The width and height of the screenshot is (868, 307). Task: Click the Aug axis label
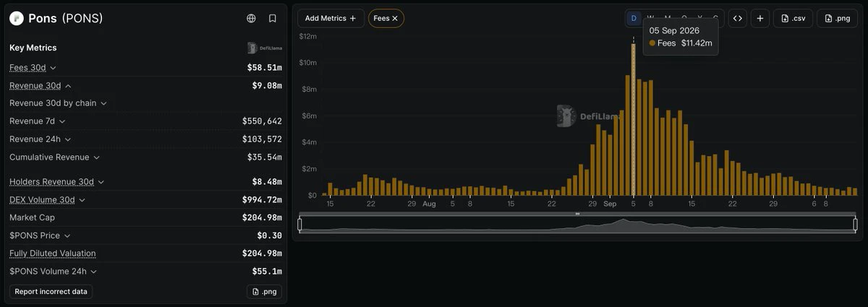coord(429,204)
